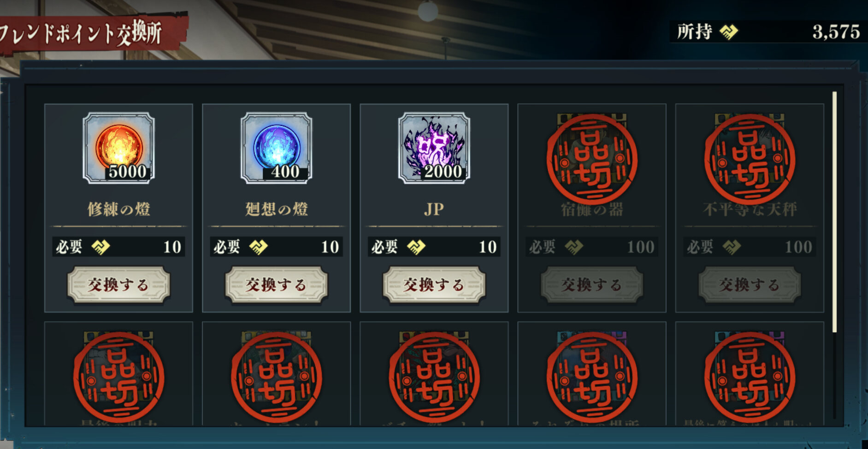Click the point icon in 修練の燈 cost row
Viewport: 868px width, 449px height.
coord(100,247)
